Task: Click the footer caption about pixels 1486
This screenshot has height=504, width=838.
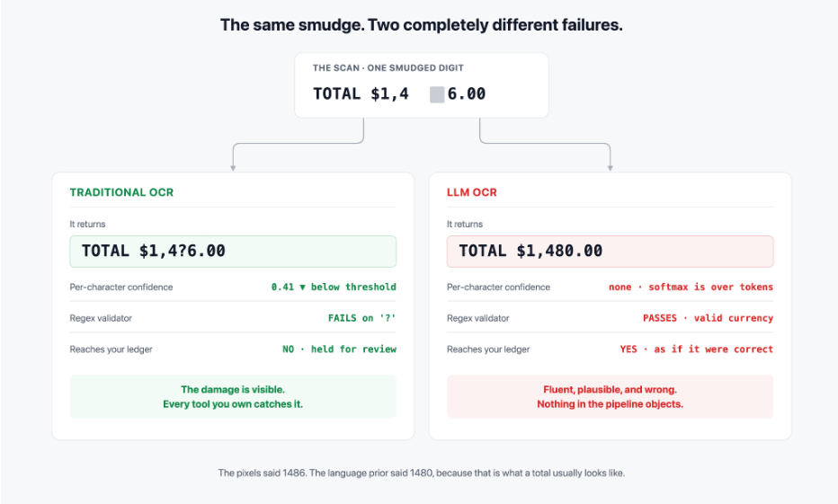Action: coord(421,473)
